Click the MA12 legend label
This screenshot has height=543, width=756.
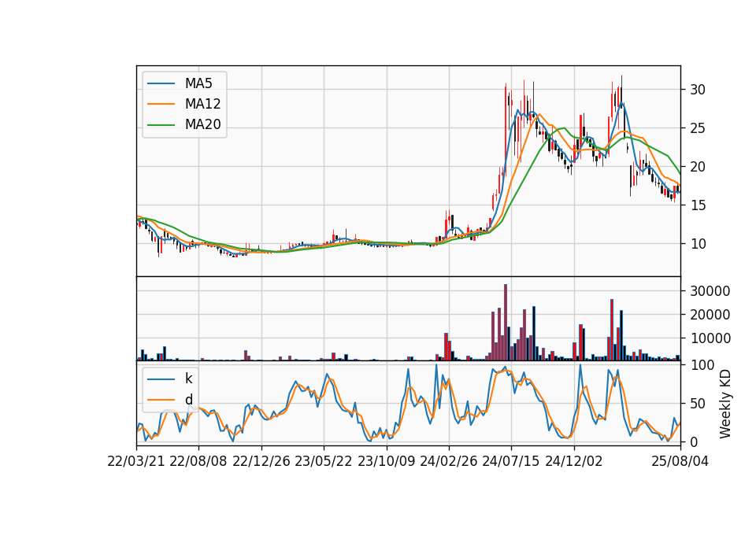coord(202,104)
